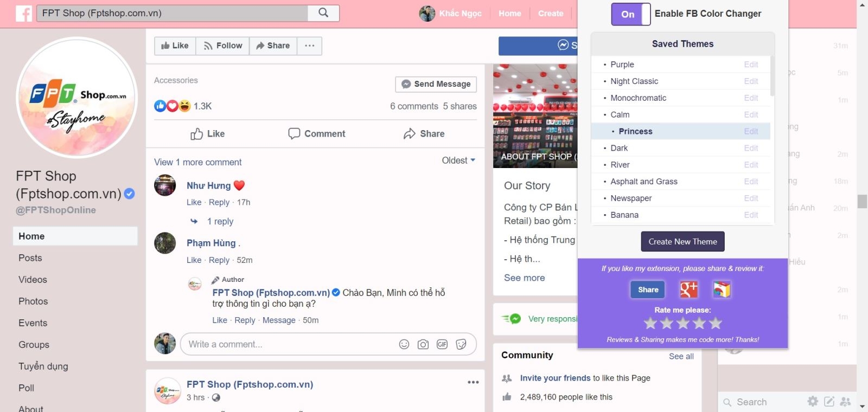
Task: Open the Oldest comment sort dropdown
Action: 458,160
